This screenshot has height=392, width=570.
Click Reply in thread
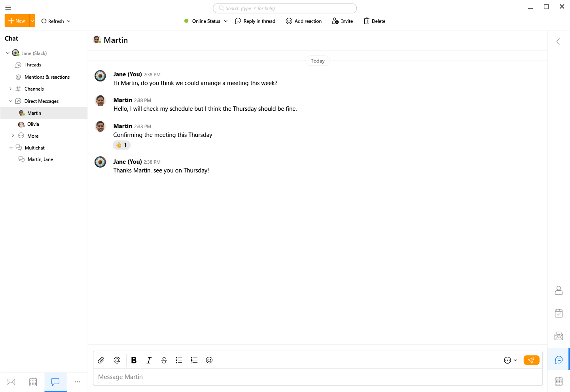pos(255,21)
